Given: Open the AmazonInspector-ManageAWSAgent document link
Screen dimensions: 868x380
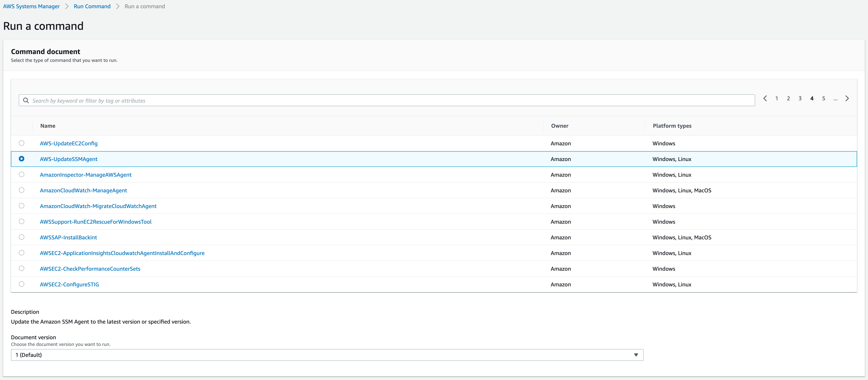Looking at the screenshot, I should pyautogui.click(x=86, y=175).
